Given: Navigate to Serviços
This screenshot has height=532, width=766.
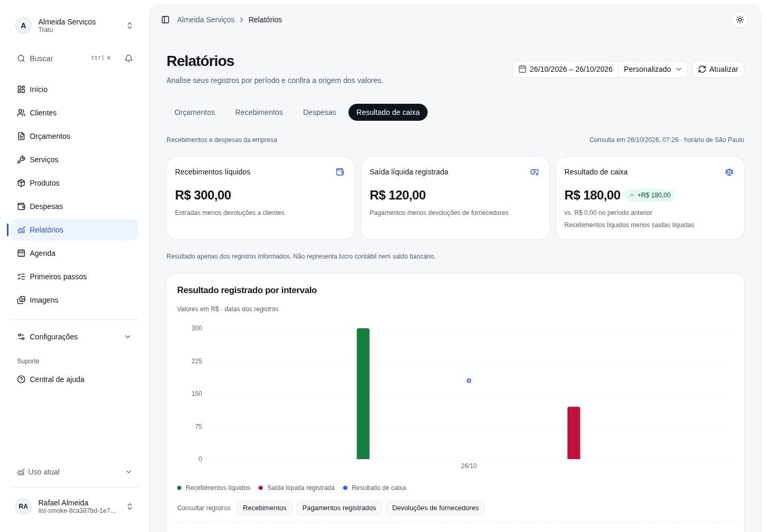Looking at the screenshot, I should [x=74, y=160].
